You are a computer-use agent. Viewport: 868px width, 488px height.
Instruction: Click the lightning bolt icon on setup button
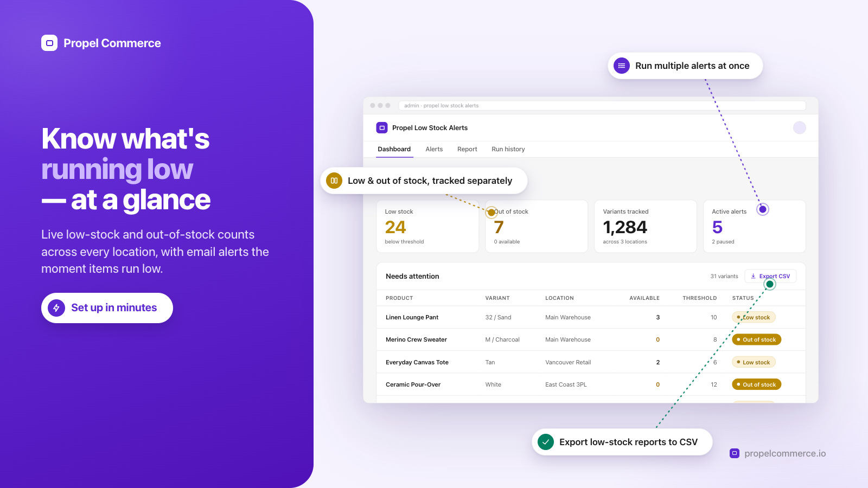click(x=56, y=308)
